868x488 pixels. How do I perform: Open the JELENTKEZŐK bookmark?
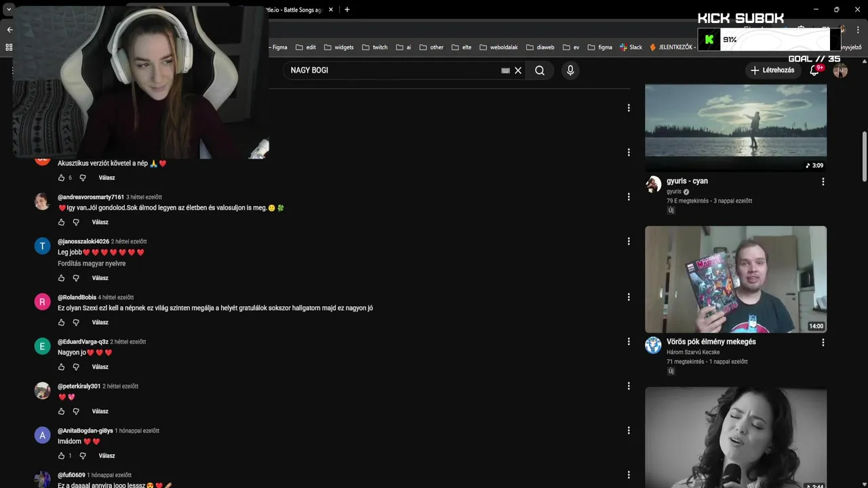click(x=671, y=47)
